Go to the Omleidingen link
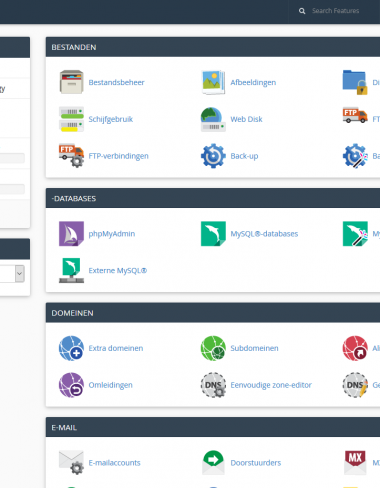 (x=110, y=385)
